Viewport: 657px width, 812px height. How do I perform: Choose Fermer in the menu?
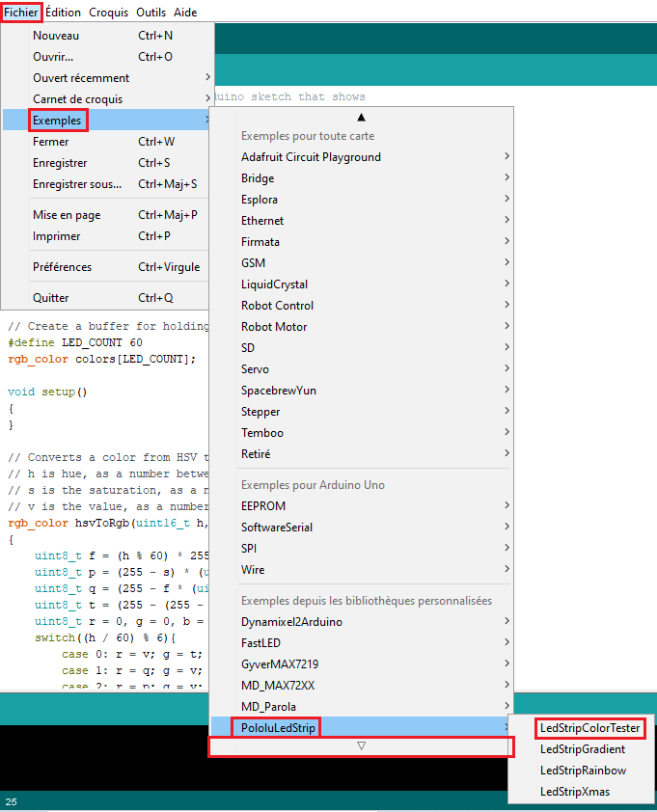[x=107, y=142]
